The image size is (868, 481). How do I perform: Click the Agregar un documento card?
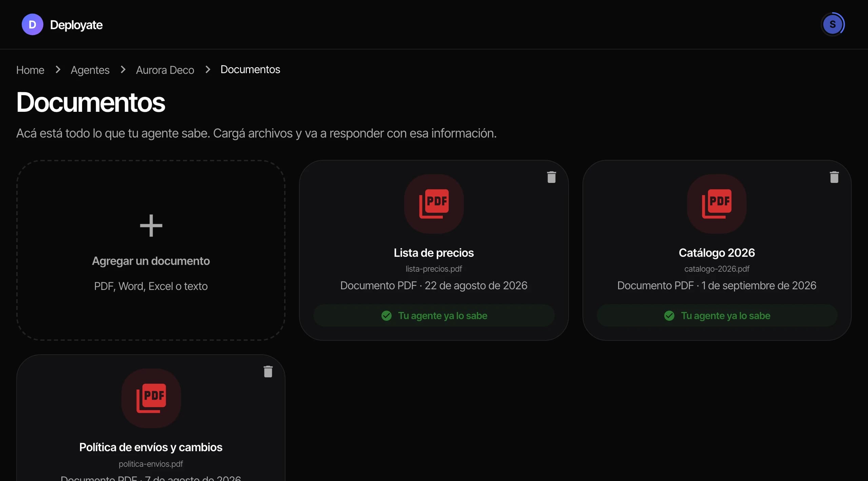pos(151,250)
